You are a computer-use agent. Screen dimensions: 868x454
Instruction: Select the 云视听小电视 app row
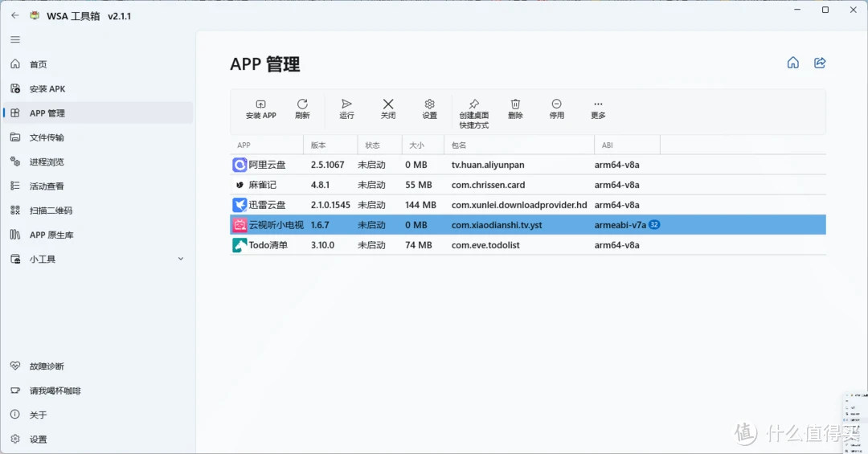528,225
